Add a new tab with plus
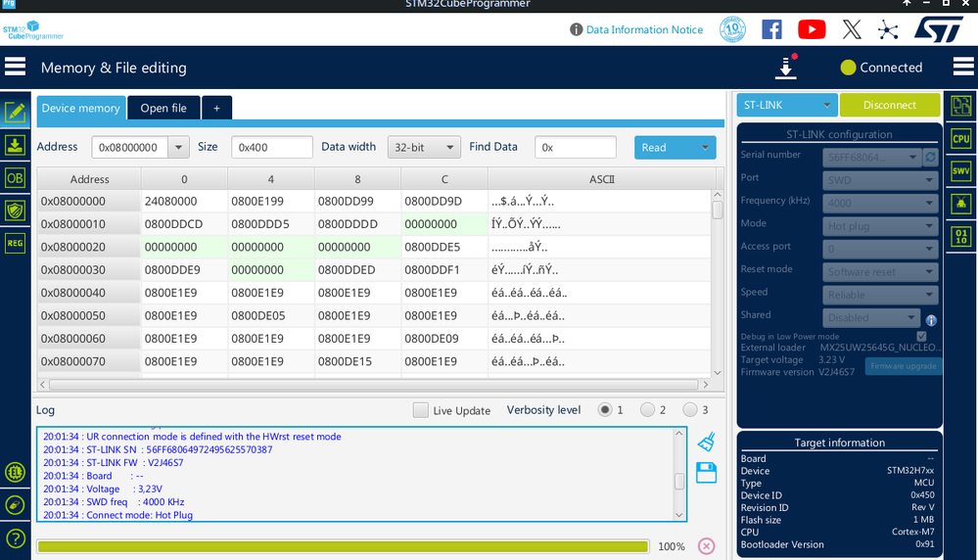This screenshot has width=978, height=560. (x=216, y=108)
